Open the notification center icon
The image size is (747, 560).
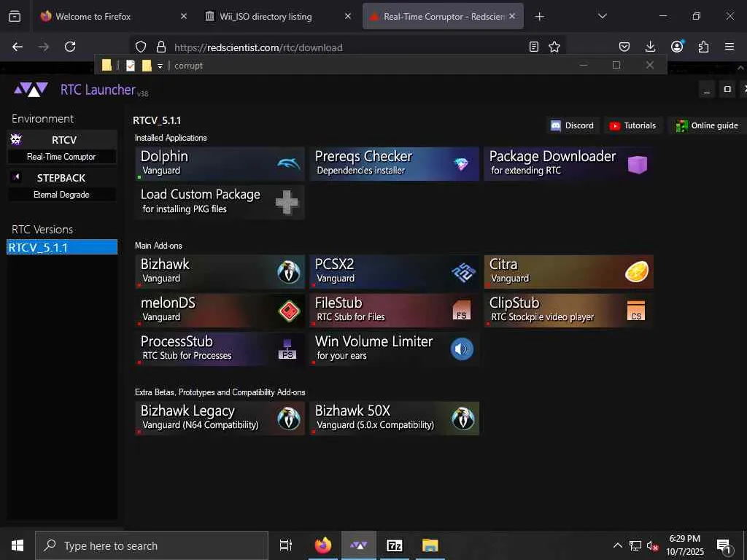tap(724, 546)
